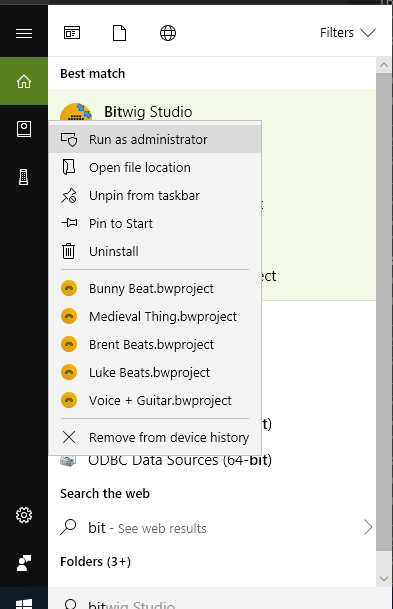Click the scrollbar down arrow
393x609 pixels.
tap(384, 579)
